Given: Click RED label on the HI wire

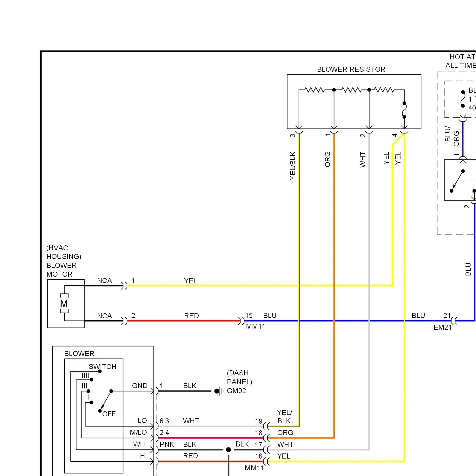Looking at the screenshot, I should tap(190, 456).
